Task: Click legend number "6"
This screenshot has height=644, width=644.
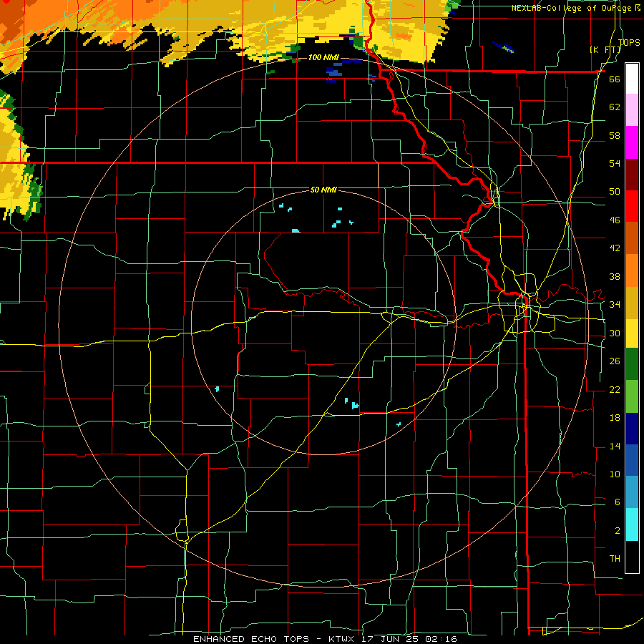Action: click(617, 502)
